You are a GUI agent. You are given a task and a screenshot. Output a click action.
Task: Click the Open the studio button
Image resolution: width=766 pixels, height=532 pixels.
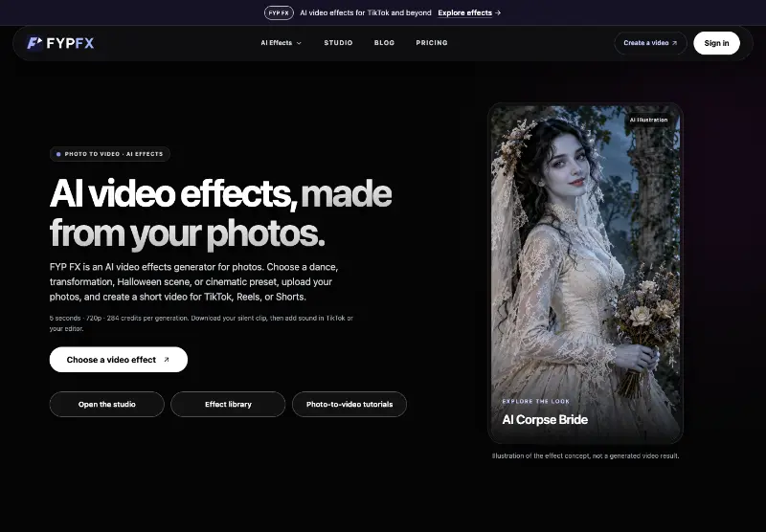106,404
